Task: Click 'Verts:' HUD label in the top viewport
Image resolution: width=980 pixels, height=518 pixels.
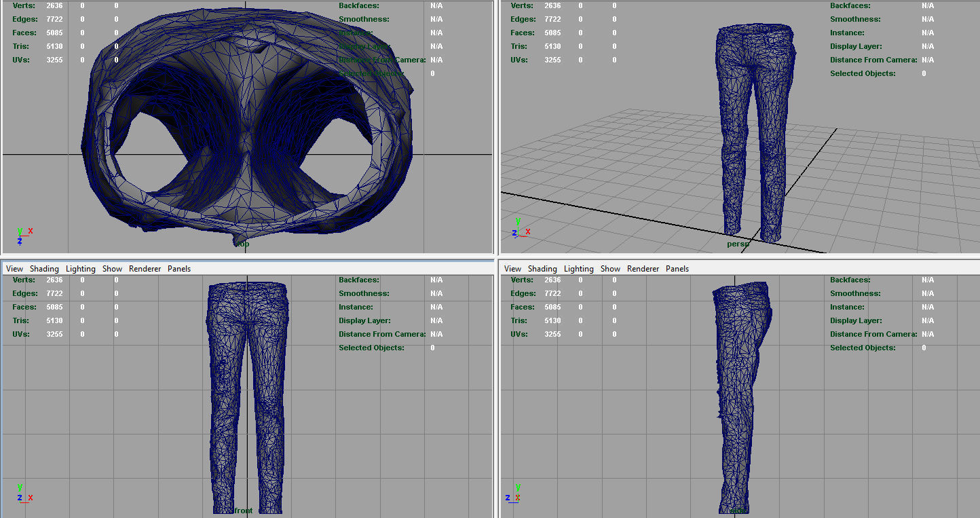Action: click(24, 5)
